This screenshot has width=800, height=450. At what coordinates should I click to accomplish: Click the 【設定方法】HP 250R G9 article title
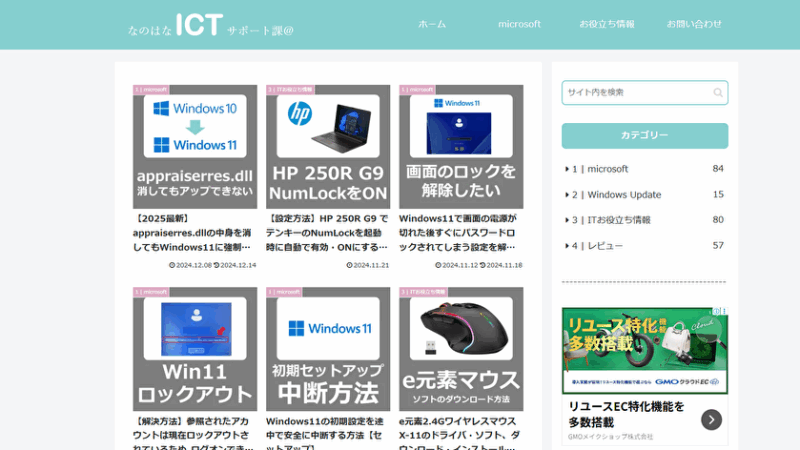point(327,233)
